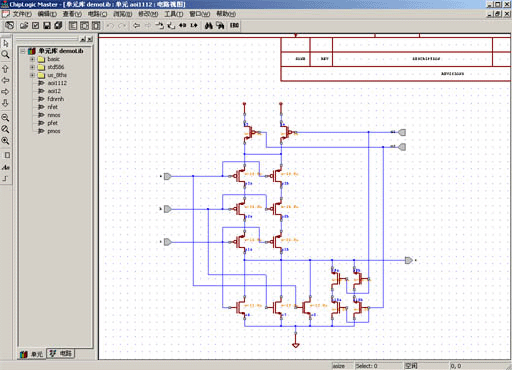Screen dimensions: 512x370
Task: Select the rectangle drawing tool
Action: pyautogui.click(x=7, y=155)
